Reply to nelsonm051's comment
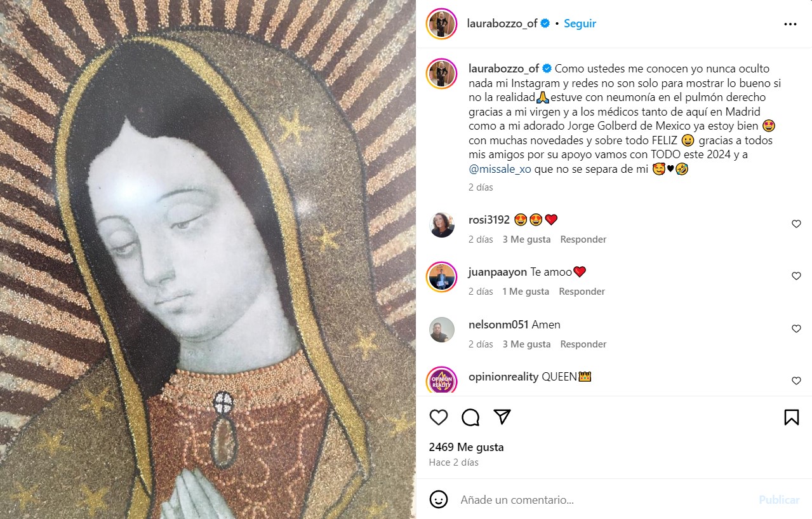 [583, 344]
